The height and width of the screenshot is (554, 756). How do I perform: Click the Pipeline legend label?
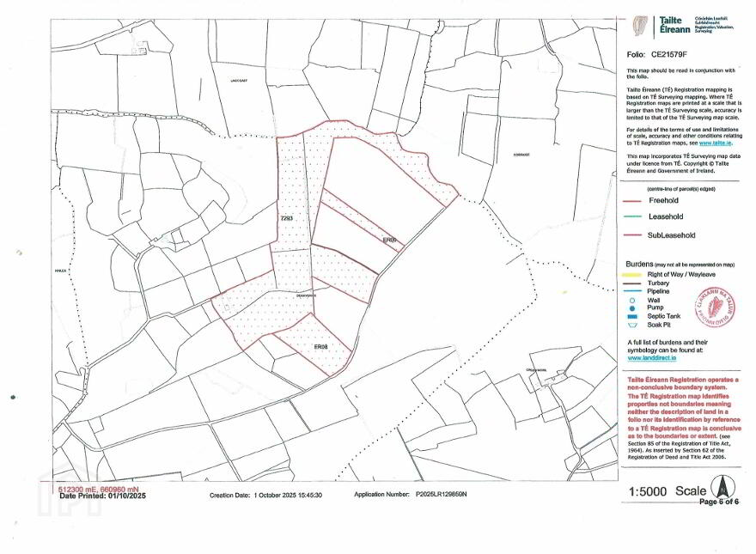click(x=658, y=291)
